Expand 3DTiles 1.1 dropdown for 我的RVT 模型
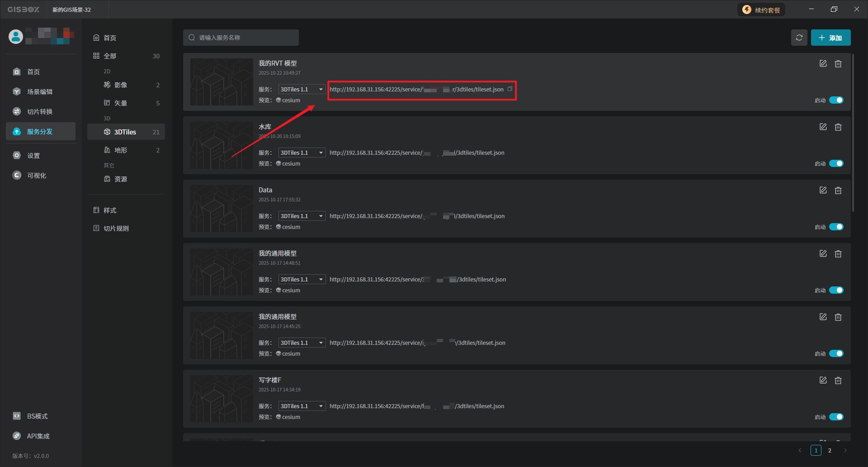Viewport: 868px width, 467px height. (x=302, y=90)
